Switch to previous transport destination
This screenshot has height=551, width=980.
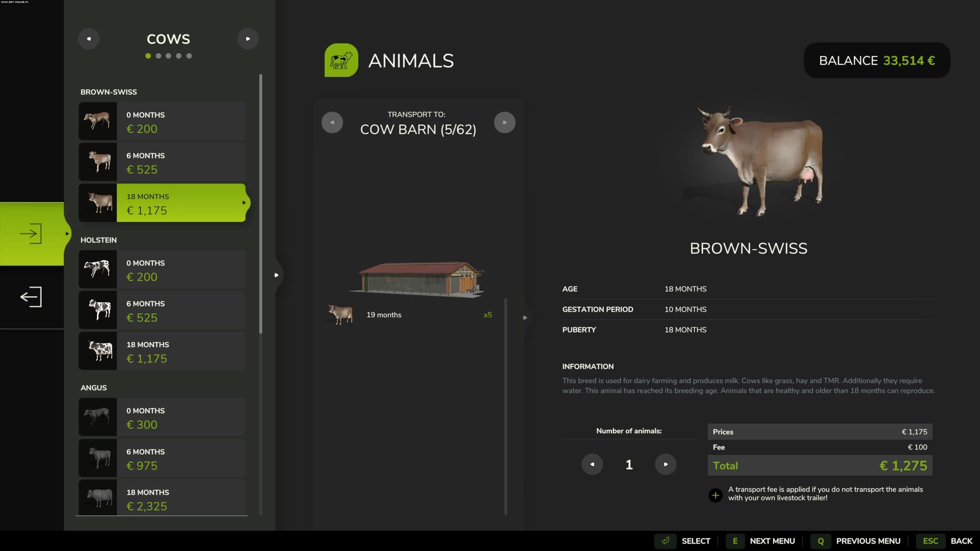(332, 122)
